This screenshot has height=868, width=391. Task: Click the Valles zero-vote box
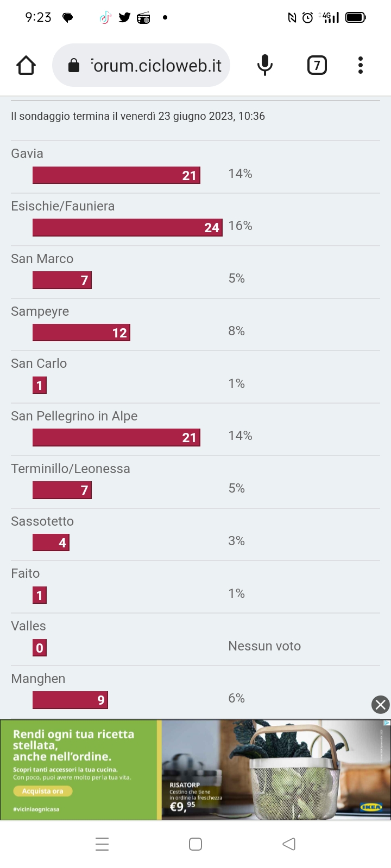40,647
